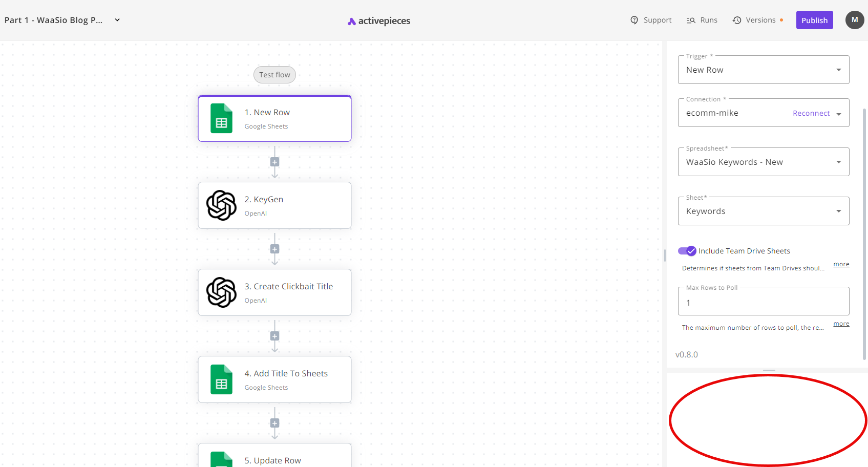Click the Max Rows to Poll input field
This screenshot has width=868, height=467.
(764, 301)
